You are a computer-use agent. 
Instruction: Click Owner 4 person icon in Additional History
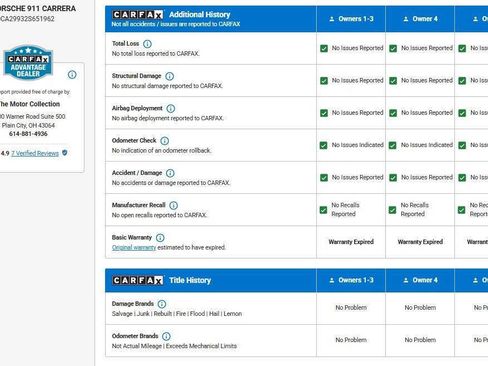(x=406, y=19)
